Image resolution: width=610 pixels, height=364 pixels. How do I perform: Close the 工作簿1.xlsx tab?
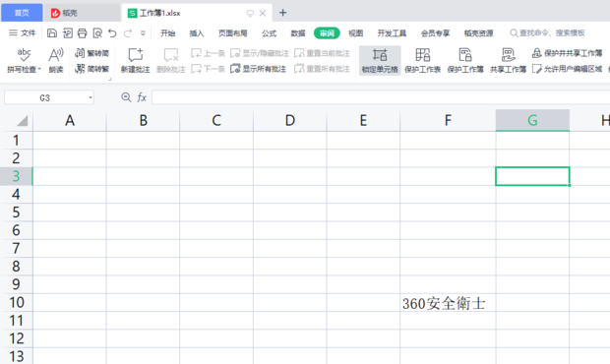(263, 13)
